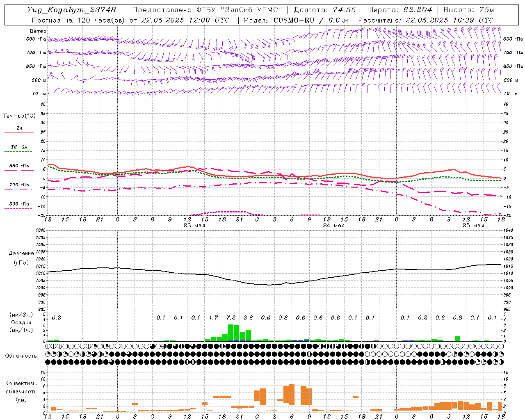The width and height of the screenshot is (525, 420).
Task: Click the '23 мая' date label
Action: [194, 226]
